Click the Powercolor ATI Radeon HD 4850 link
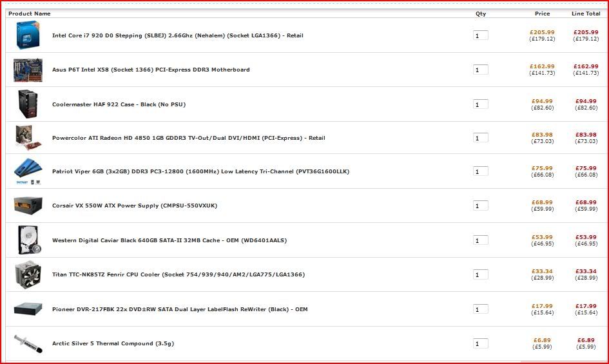609x364 pixels. coord(188,138)
